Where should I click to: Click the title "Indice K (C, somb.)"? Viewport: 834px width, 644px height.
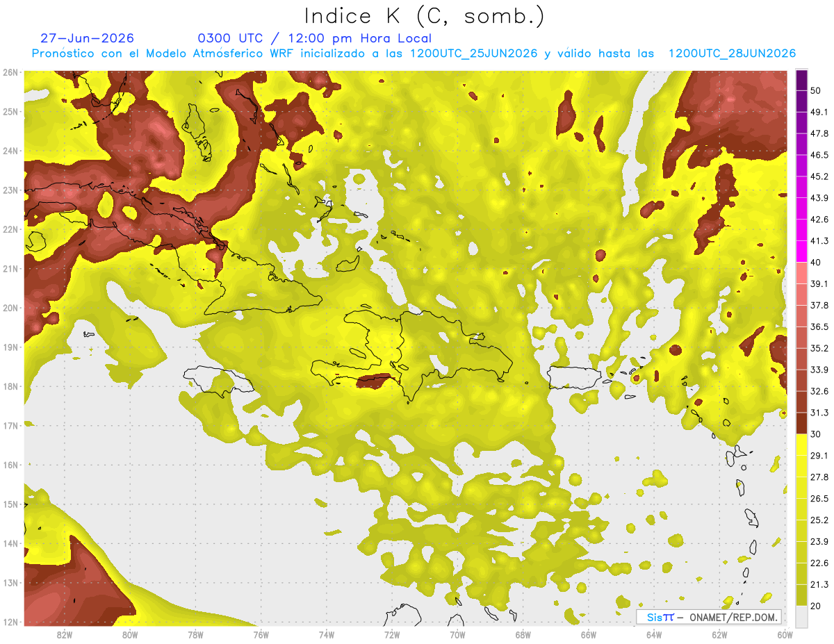(x=424, y=16)
